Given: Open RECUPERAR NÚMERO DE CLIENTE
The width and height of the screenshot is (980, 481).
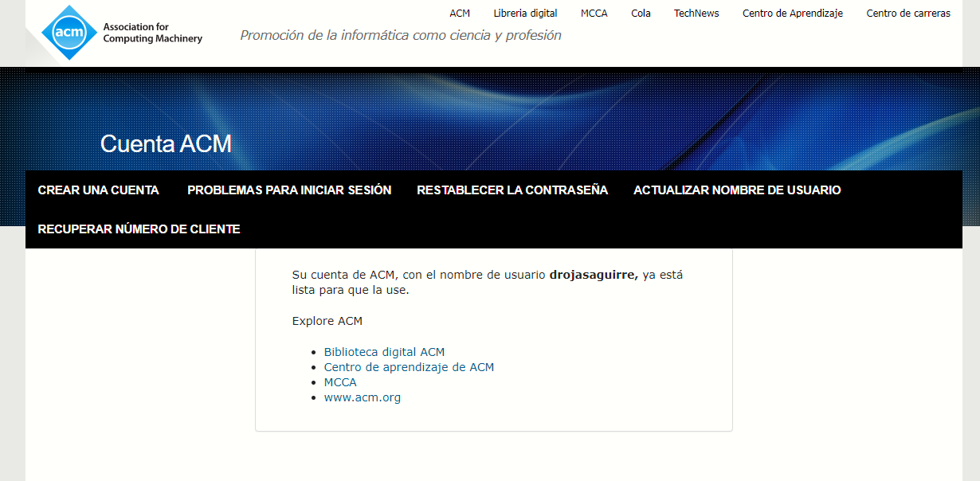Looking at the screenshot, I should pyautogui.click(x=139, y=229).
